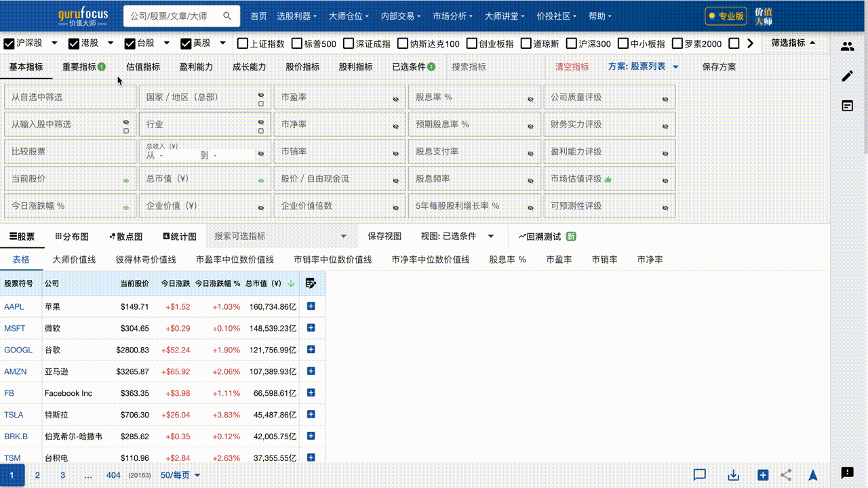Click the 清空指标 button
Image resolution: width=868 pixels, height=488 pixels.
point(572,67)
